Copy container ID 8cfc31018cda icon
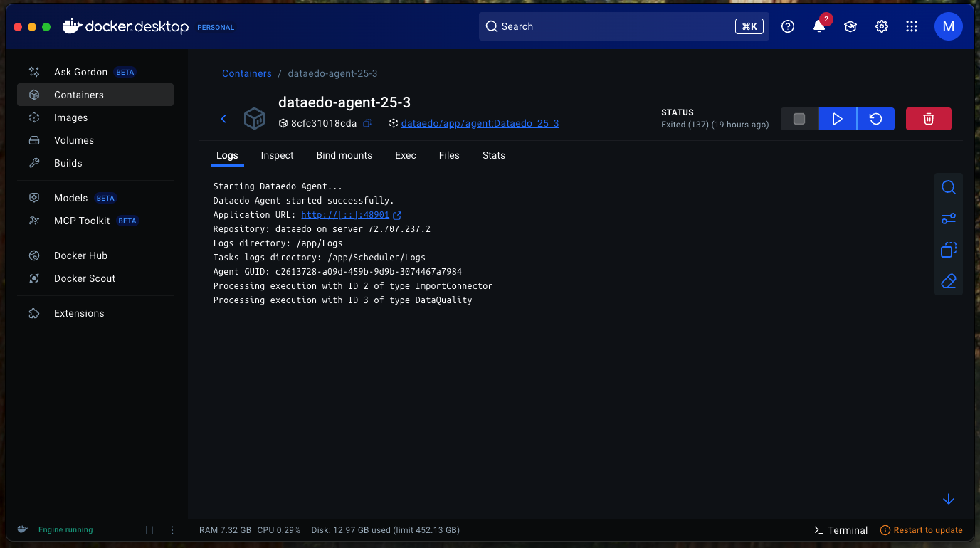Viewport: 980px width, 548px height. coord(367,123)
